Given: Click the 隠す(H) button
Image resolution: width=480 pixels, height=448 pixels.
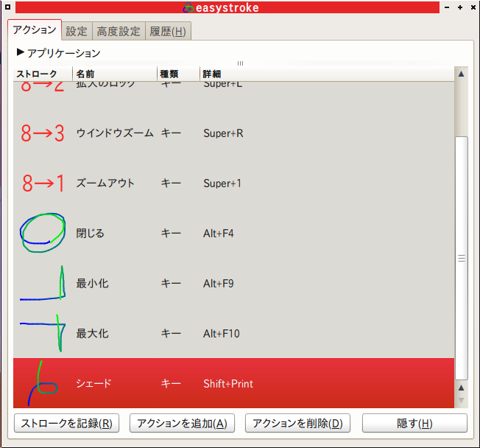Looking at the screenshot, I should click(414, 423).
